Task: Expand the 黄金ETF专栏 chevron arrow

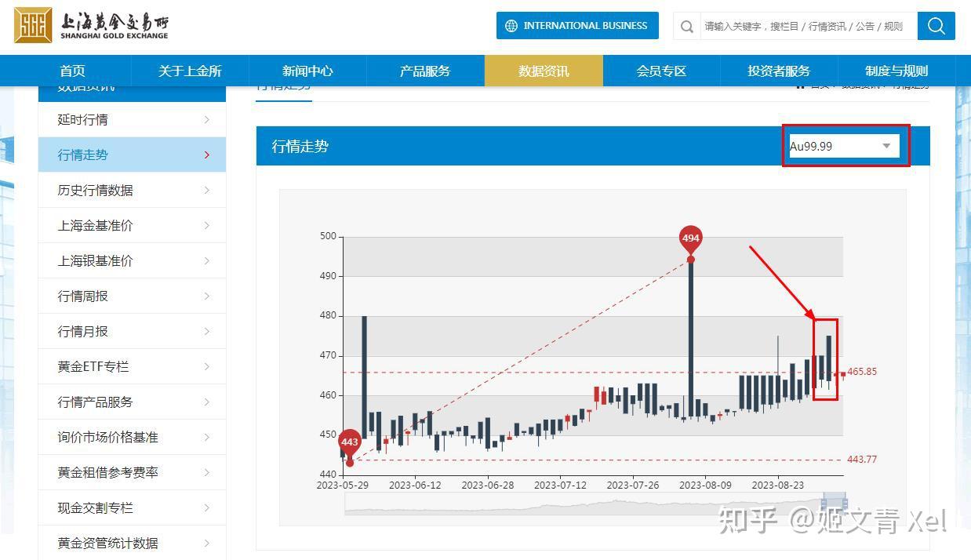Action: 206,366
